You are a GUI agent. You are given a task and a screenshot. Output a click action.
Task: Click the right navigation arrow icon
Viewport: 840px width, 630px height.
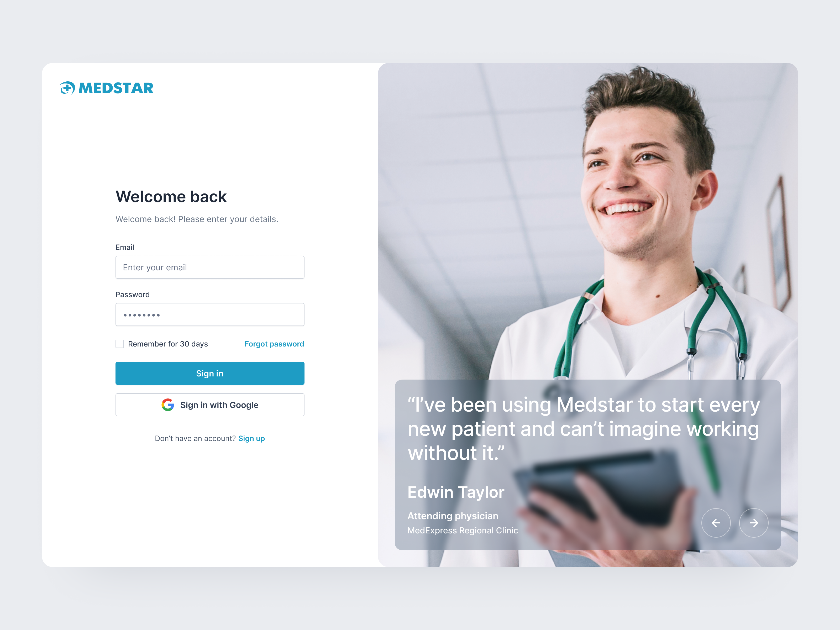click(x=753, y=523)
